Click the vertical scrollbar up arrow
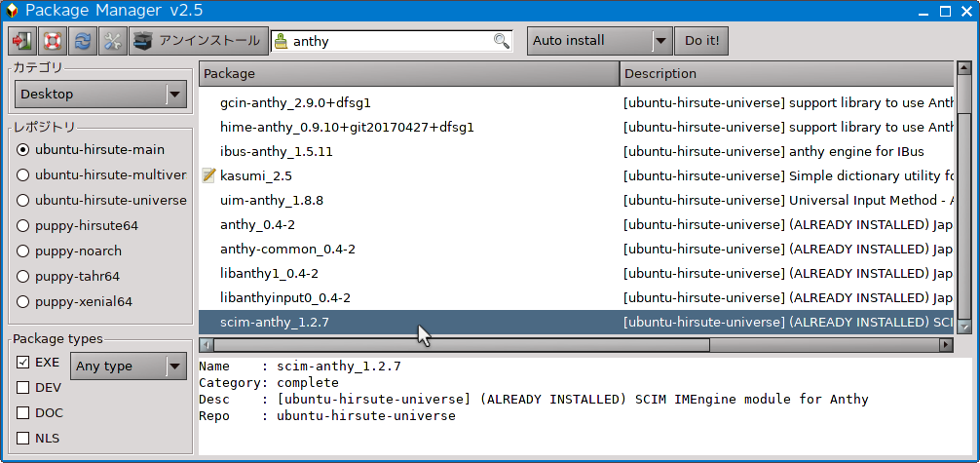 [963, 67]
